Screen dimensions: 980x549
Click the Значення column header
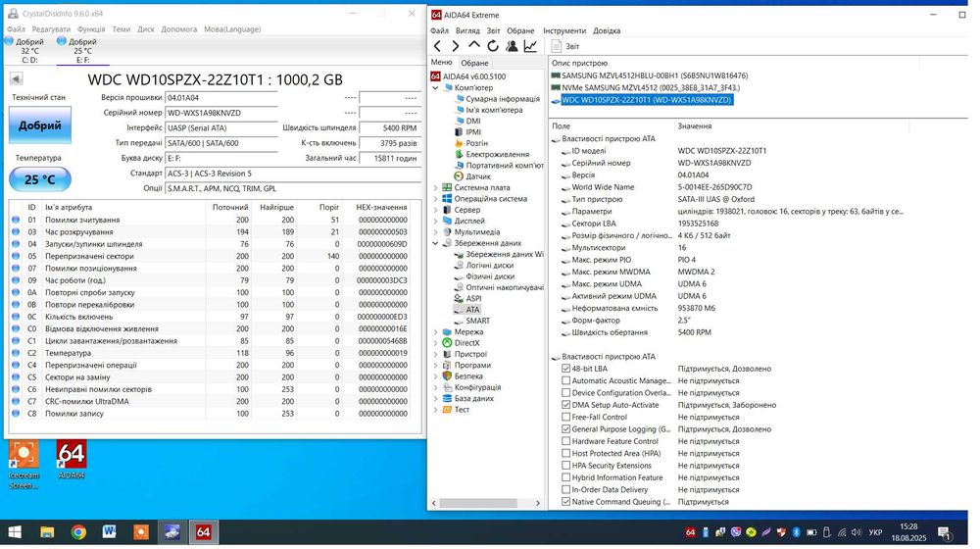point(695,126)
